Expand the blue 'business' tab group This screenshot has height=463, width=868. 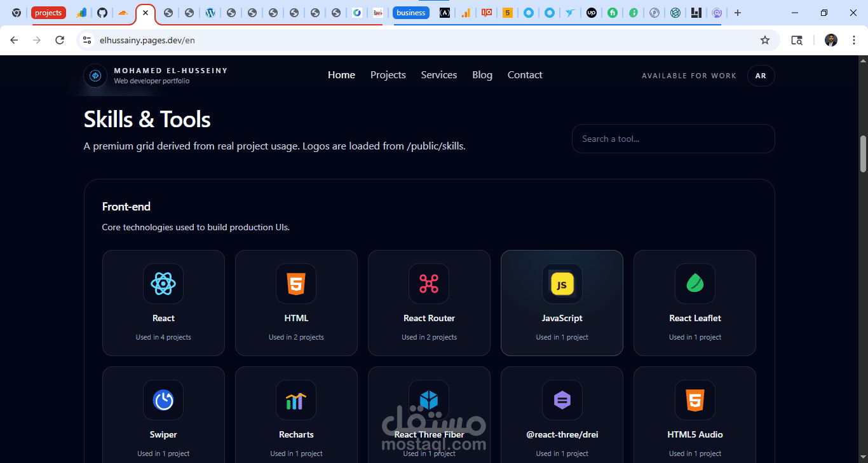pos(411,13)
